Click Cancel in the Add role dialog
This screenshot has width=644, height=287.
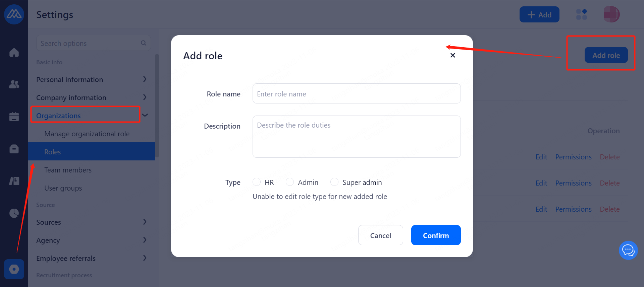coord(380,235)
